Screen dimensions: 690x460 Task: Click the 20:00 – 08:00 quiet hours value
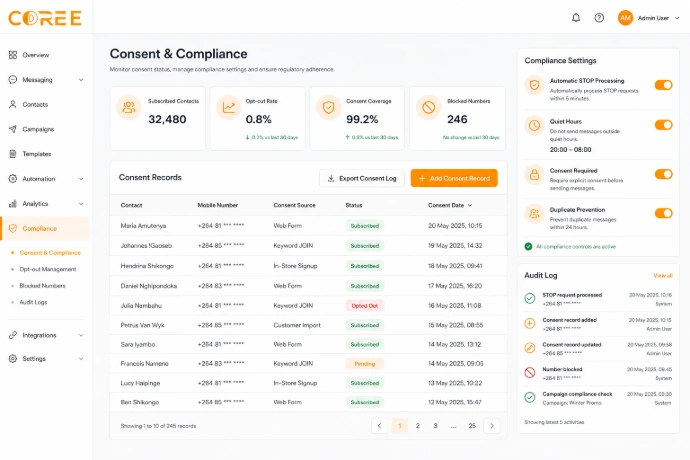click(570, 150)
